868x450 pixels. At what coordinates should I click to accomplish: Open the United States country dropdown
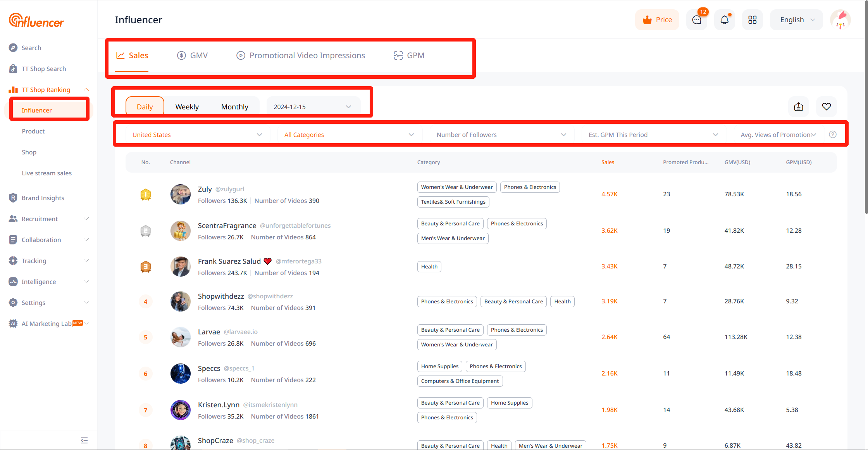click(197, 135)
